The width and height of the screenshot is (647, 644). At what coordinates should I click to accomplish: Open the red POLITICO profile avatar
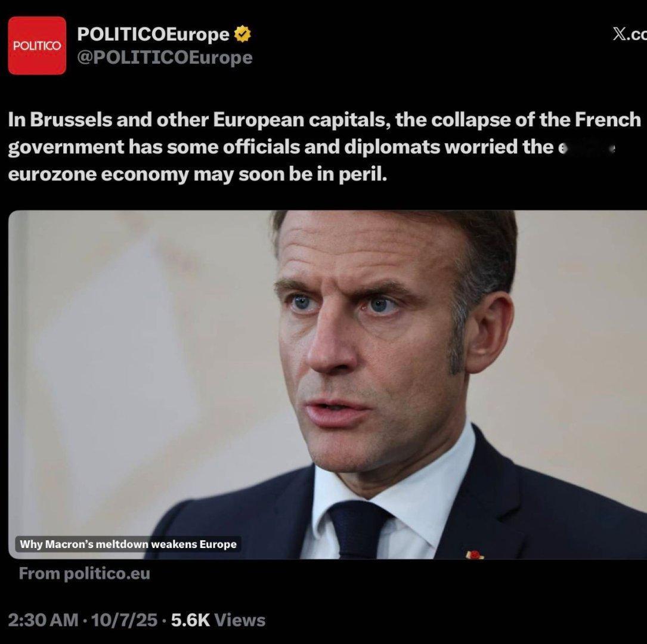(x=37, y=45)
